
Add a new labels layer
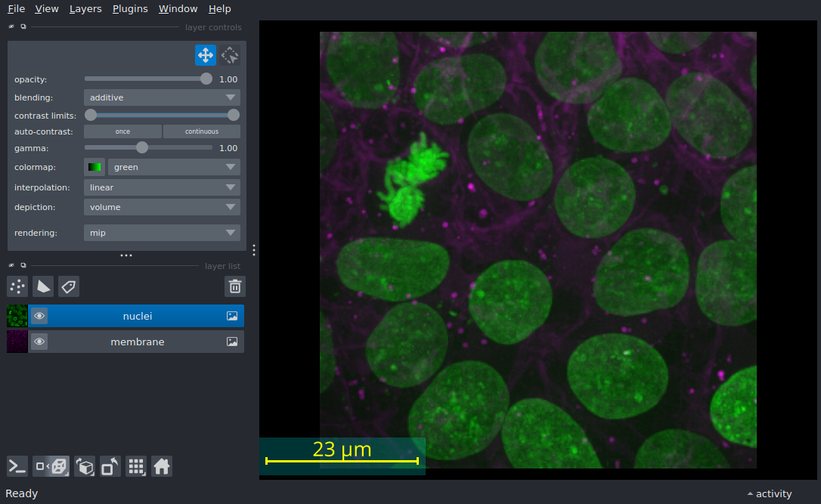point(69,286)
